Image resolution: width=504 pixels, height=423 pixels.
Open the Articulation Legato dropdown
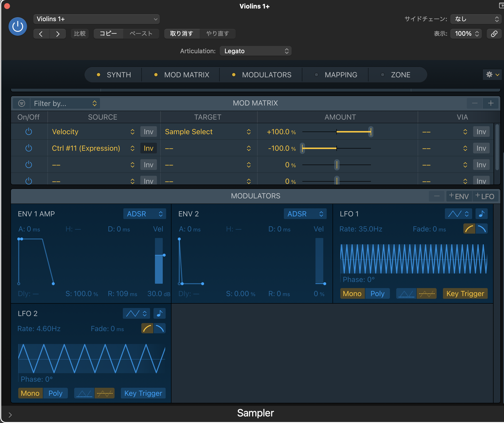pyautogui.click(x=255, y=51)
